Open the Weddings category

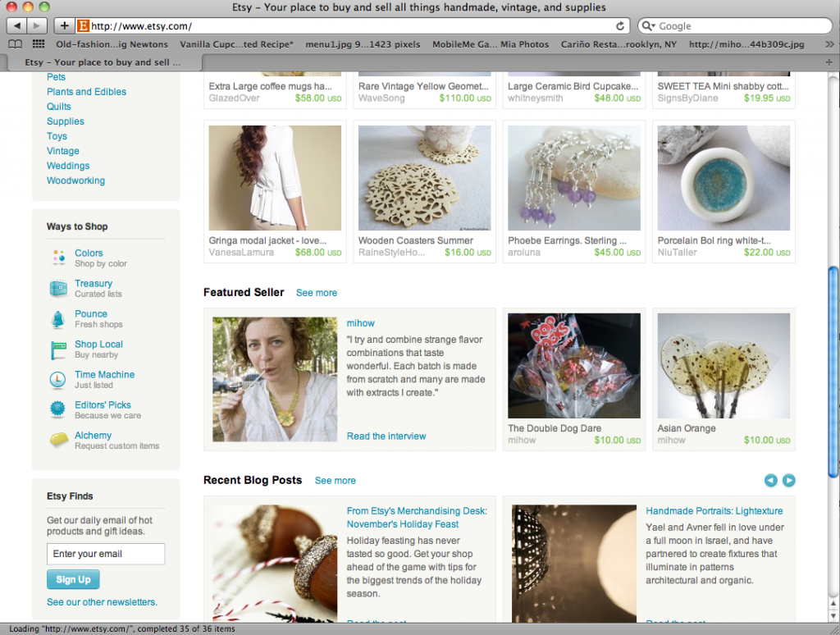(x=68, y=166)
